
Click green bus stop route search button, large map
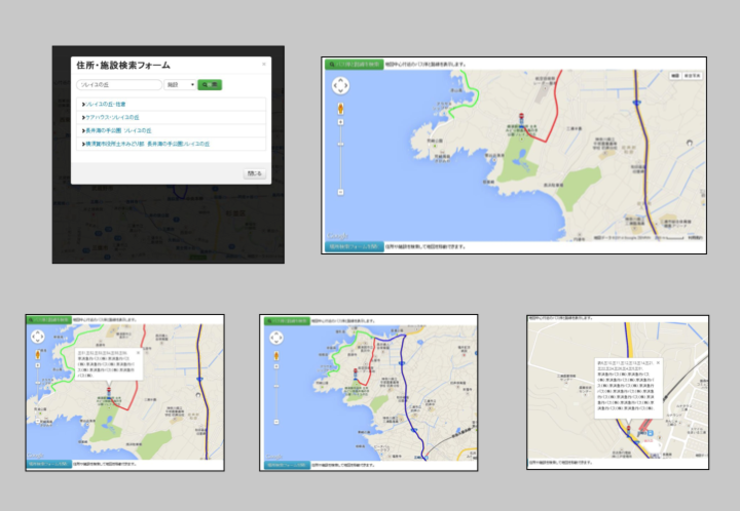point(352,63)
